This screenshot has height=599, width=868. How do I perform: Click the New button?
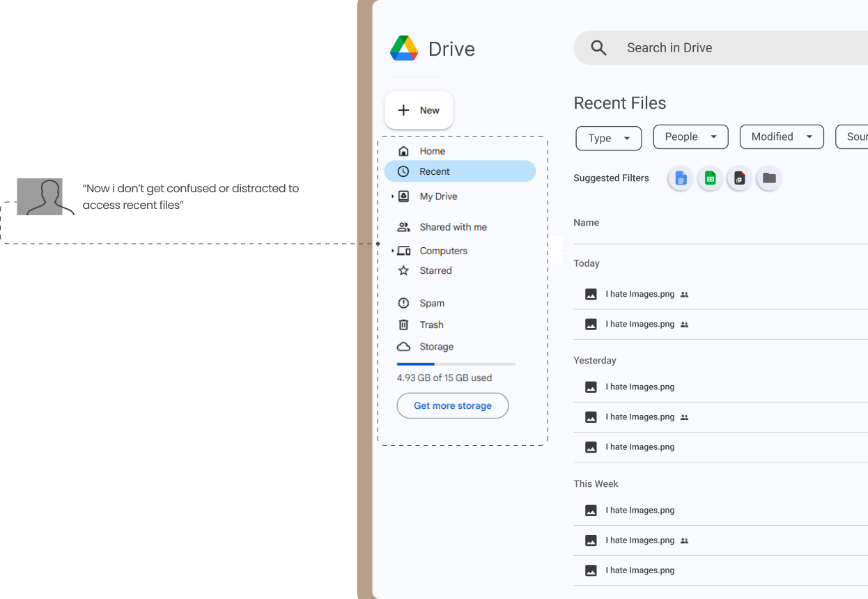419,110
